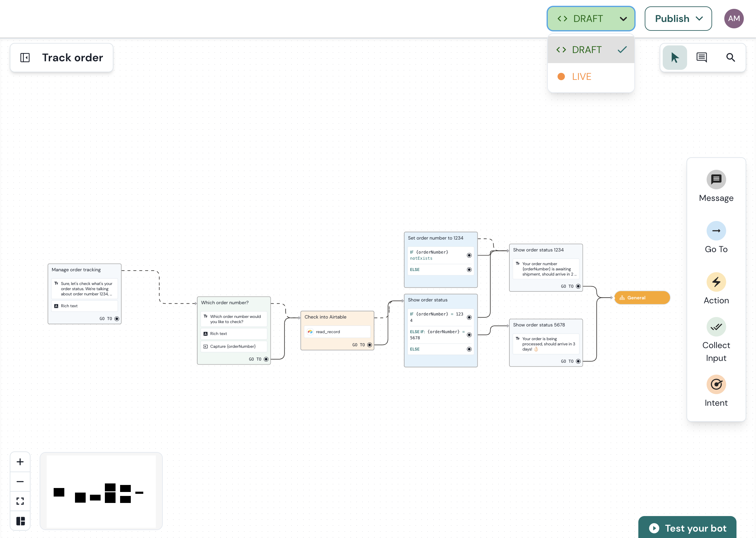The width and height of the screenshot is (756, 538).
Task: Collapse sidebar panel next to Track order
Action: click(x=25, y=58)
